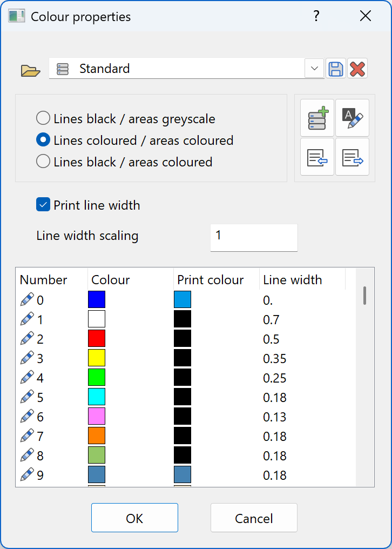Image resolution: width=392 pixels, height=549 pixels.
Task: Create a new colour table
Action: 317,118
